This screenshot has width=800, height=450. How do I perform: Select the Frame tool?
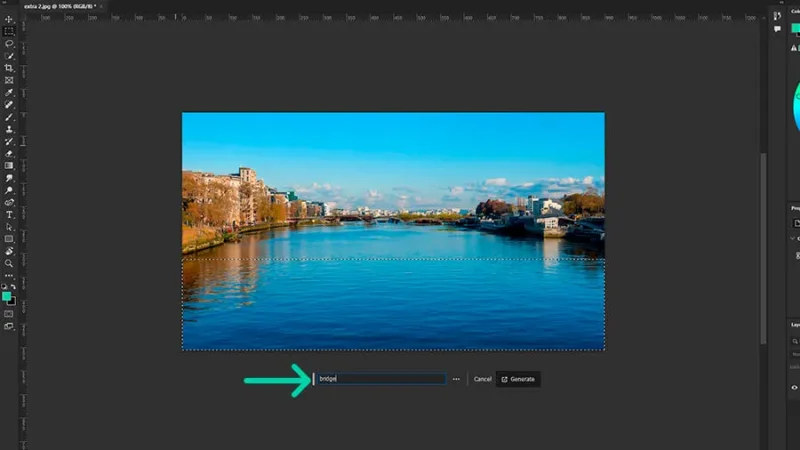(x=9, y=80)
